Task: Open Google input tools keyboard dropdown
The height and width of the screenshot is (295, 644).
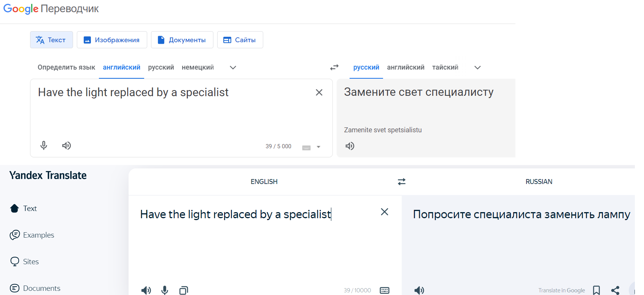Action: pyautogui.click(x=318, y=147)
